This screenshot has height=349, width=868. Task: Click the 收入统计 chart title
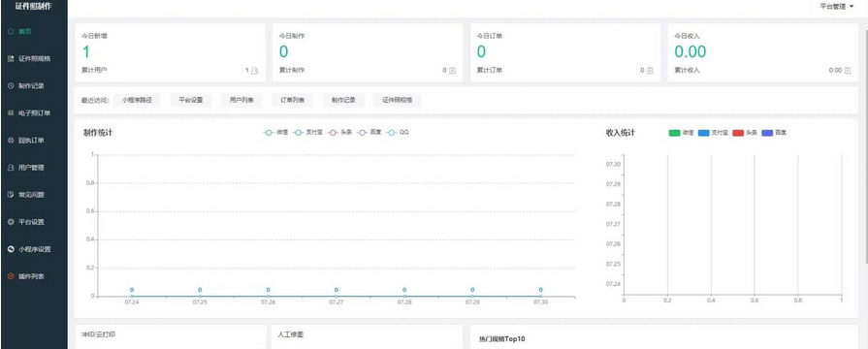[x=621, y=133]
